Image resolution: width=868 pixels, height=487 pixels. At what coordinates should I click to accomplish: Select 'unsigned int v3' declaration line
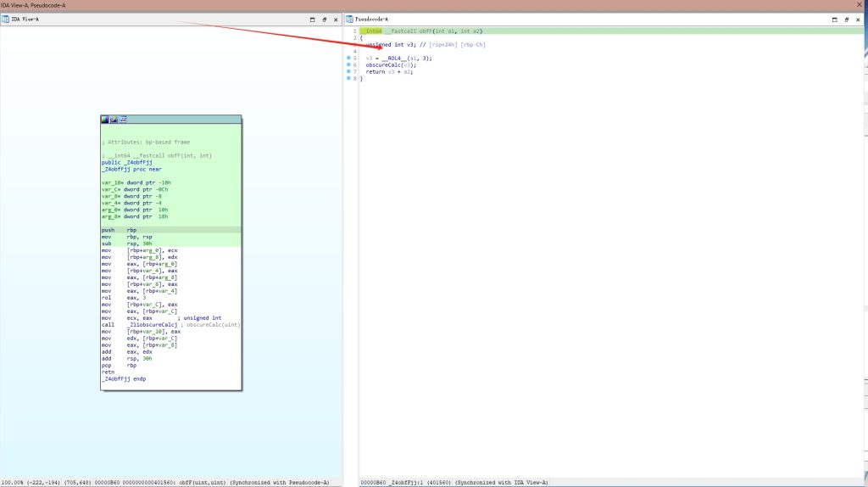coord(390,45)
